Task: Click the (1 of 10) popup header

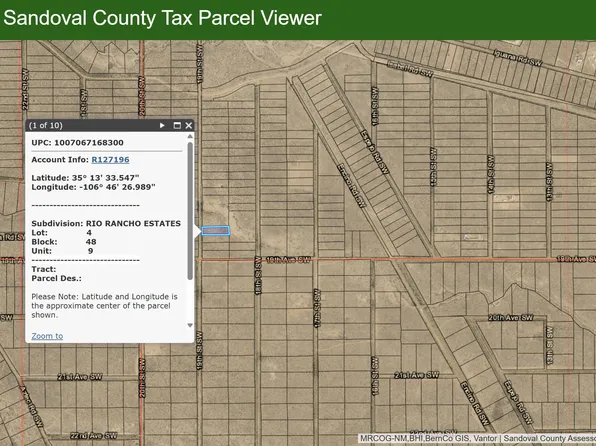Action: pos(46,125)
